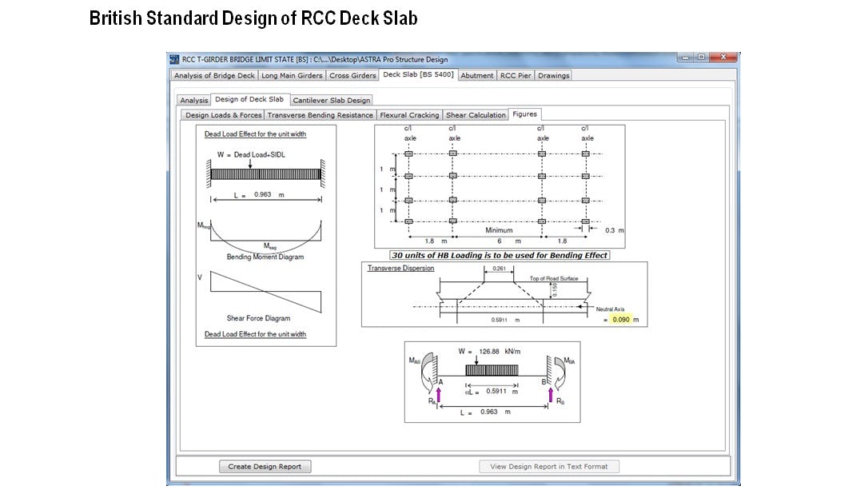The image size is (868, 494).
Task: Switch to the Shear Calculation tab
Action: tap(475, 114)
